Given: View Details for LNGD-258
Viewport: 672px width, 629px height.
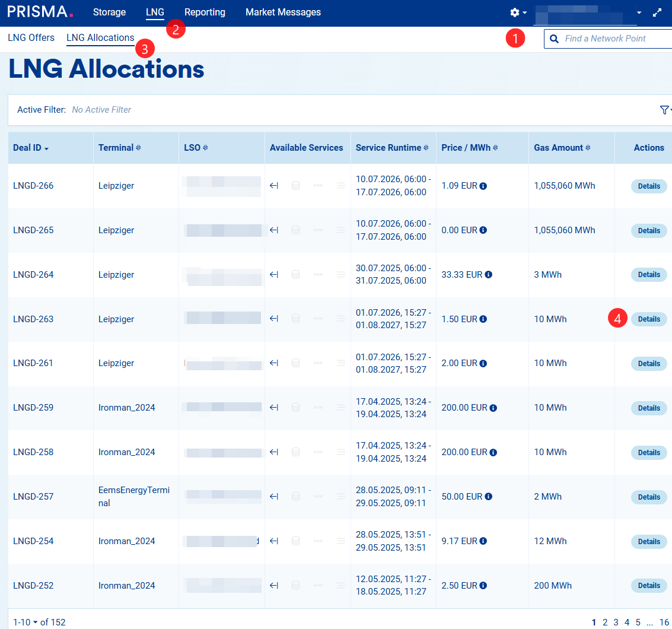Looking at the screenshot, I should [x=649, y=452].
